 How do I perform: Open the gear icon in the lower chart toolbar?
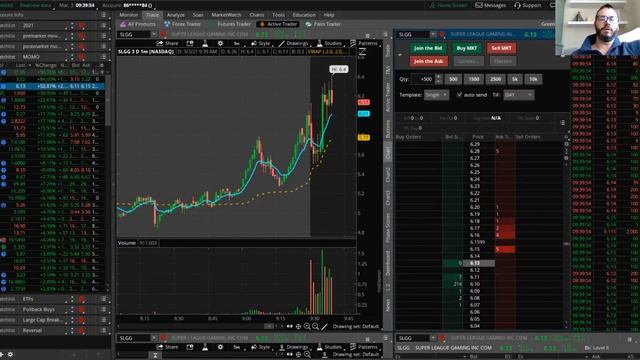220,347
